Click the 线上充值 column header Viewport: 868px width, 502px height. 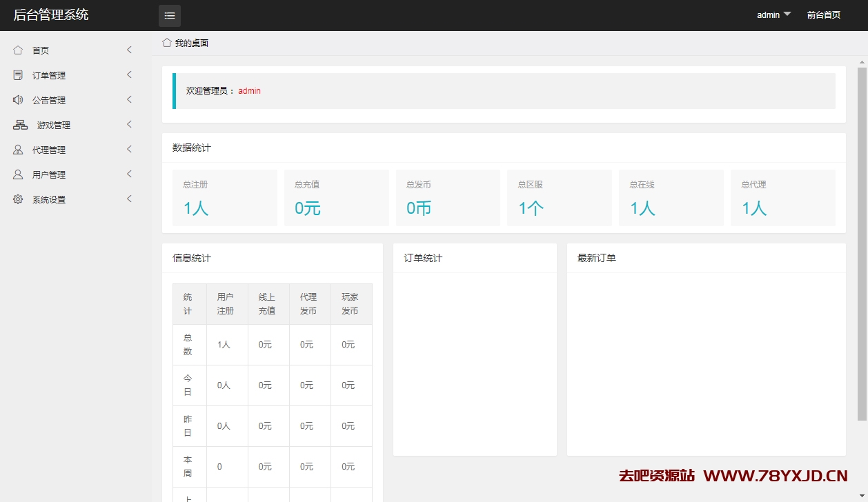pos(268,304)
